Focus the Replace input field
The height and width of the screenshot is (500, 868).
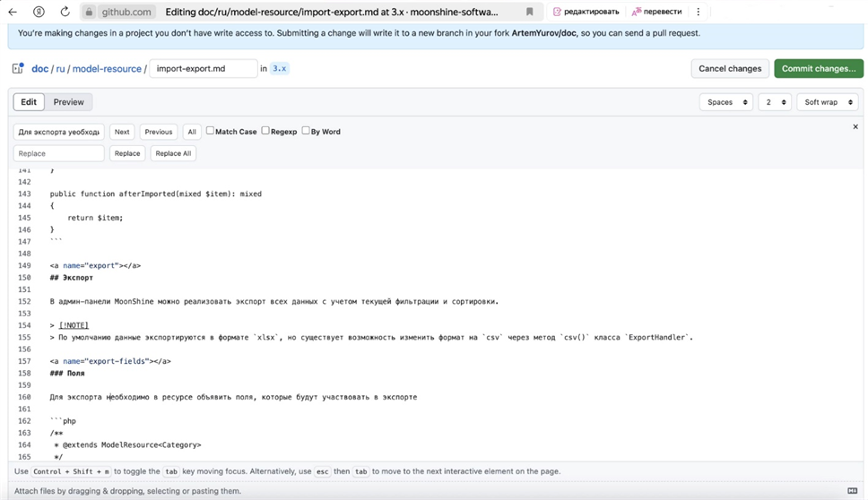(58, 153)
